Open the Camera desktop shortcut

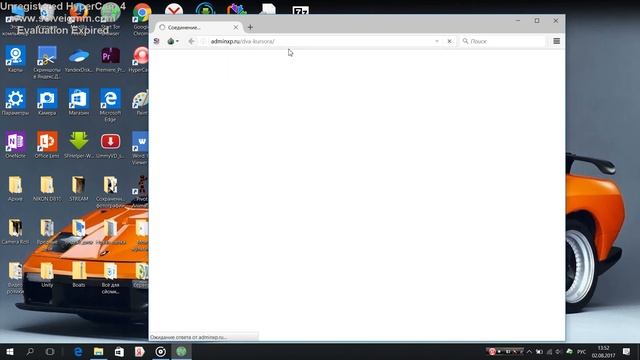click(x=47, y=102)
